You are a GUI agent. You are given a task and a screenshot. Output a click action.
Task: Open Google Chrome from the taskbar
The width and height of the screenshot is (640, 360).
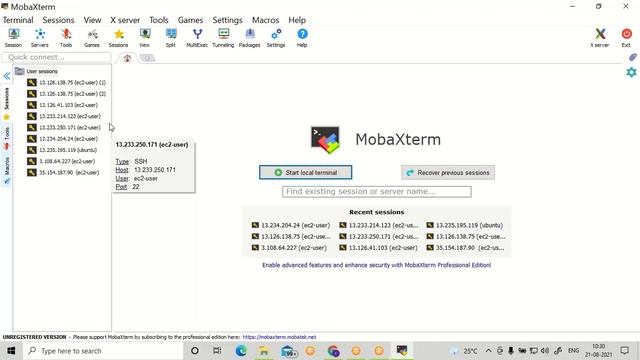(333, 351)
